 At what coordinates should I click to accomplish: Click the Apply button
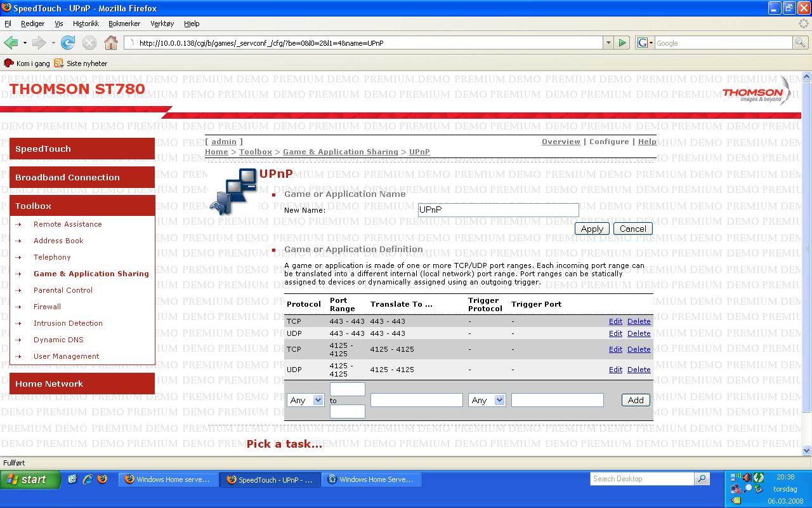[x=592, y=229]
